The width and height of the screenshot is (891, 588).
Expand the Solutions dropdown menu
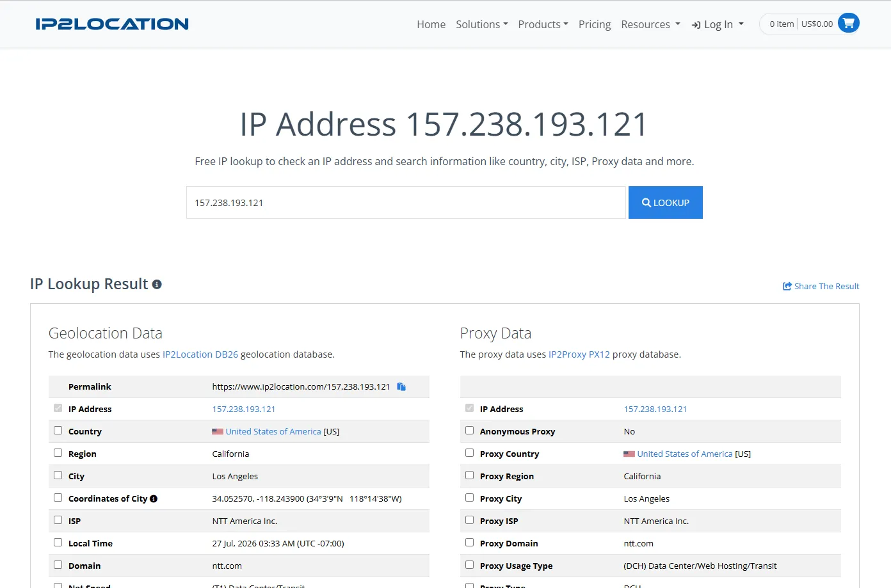coord(482,24)
